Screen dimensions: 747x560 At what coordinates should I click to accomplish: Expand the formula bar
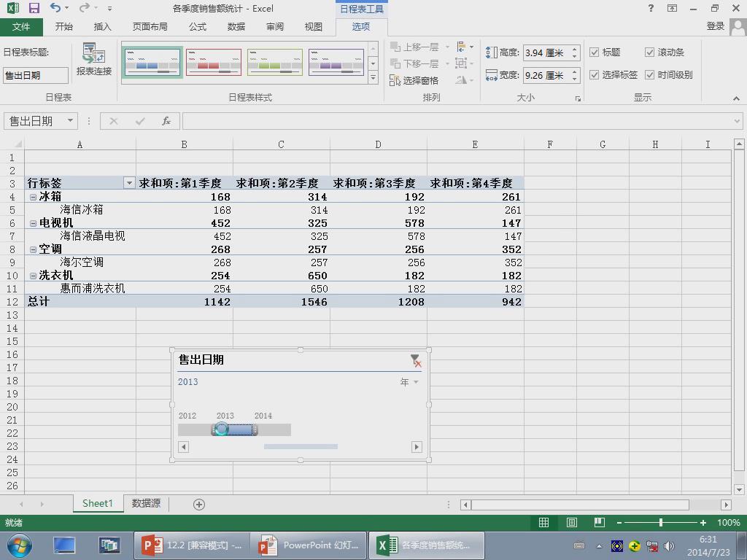pyautogui.click(x=737, y=121)
